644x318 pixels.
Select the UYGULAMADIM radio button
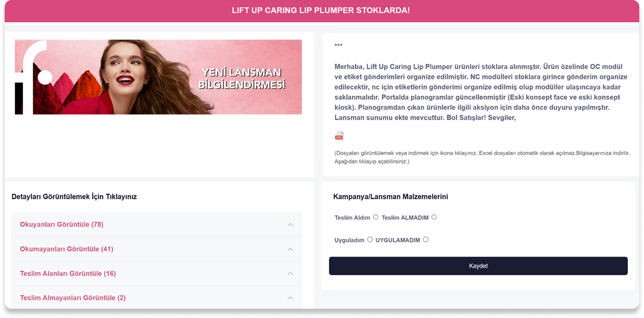tap(425, 240)
